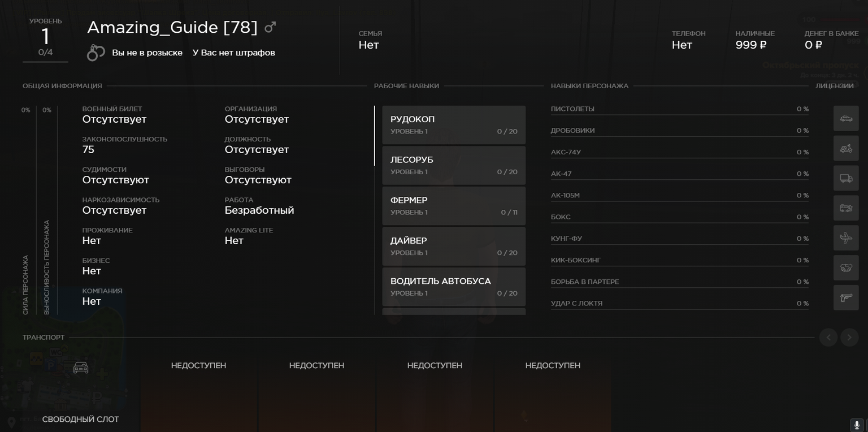The height and width of the screenshot is (432, 868).
Task: Click the level progress 0/4 text
Action: tap(45, 53)
